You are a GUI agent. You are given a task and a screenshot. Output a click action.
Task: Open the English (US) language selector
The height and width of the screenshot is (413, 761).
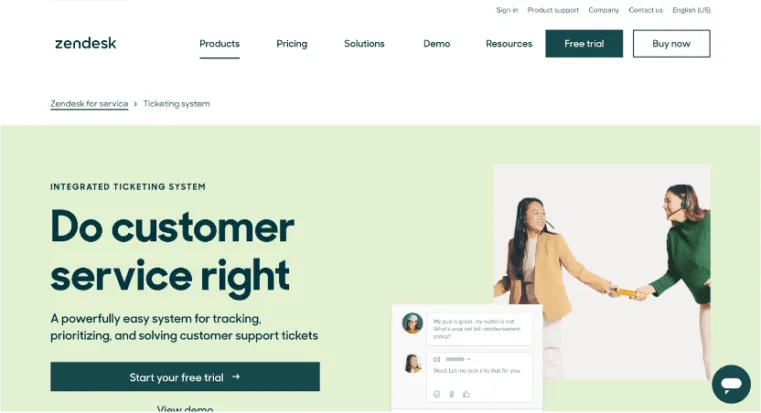tap(691, 10)
